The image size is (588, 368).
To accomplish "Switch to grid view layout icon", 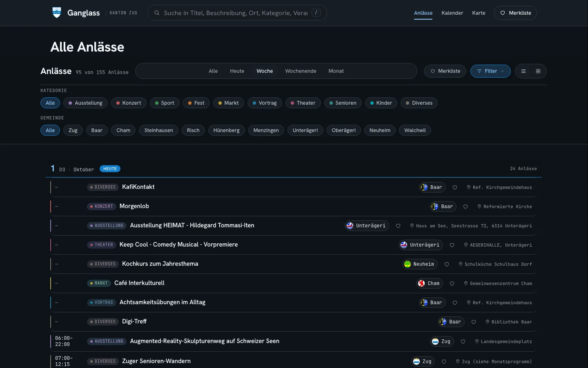I will pyautogui.click(x=538, y=71).
